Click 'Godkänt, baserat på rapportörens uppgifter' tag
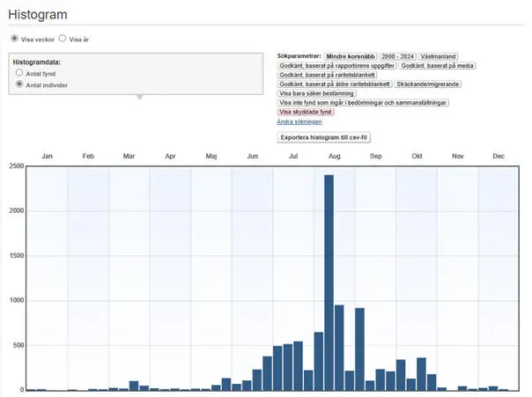The width and height of the screenshot is (532, 397). (336, 65)
